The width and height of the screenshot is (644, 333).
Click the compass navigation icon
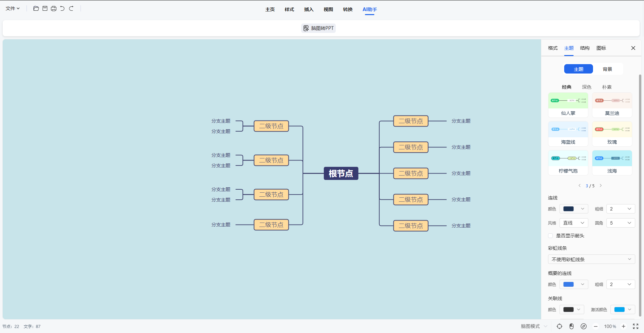point(584,326)
